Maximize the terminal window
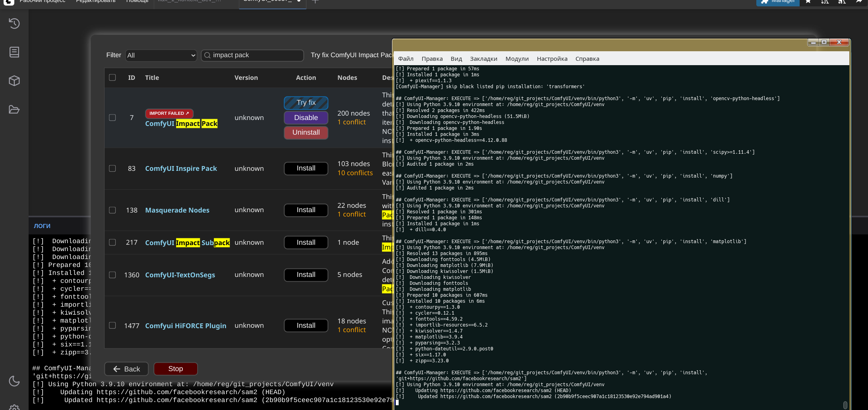Viewport: 868px width, 410px height. coord(824,42)
